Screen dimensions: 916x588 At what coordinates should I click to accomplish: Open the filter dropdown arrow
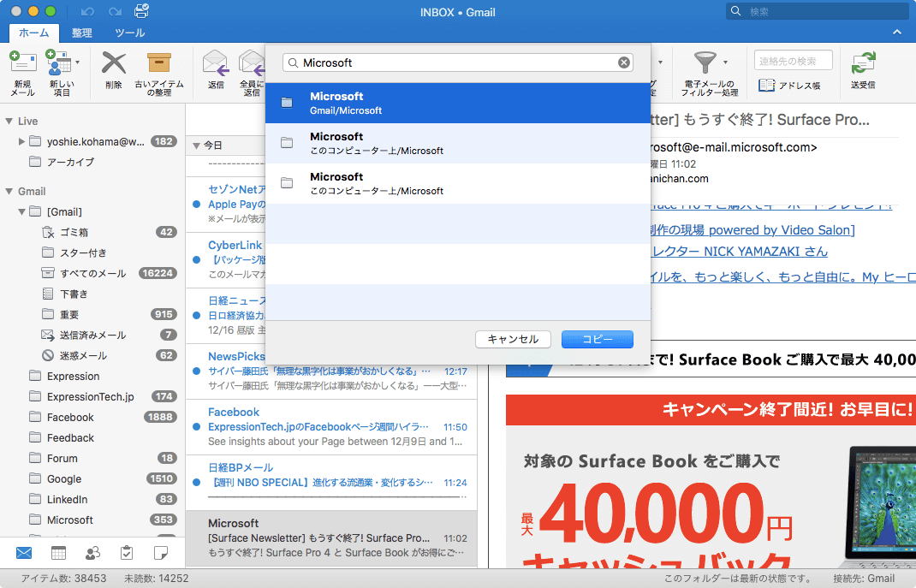pos(726,62)
